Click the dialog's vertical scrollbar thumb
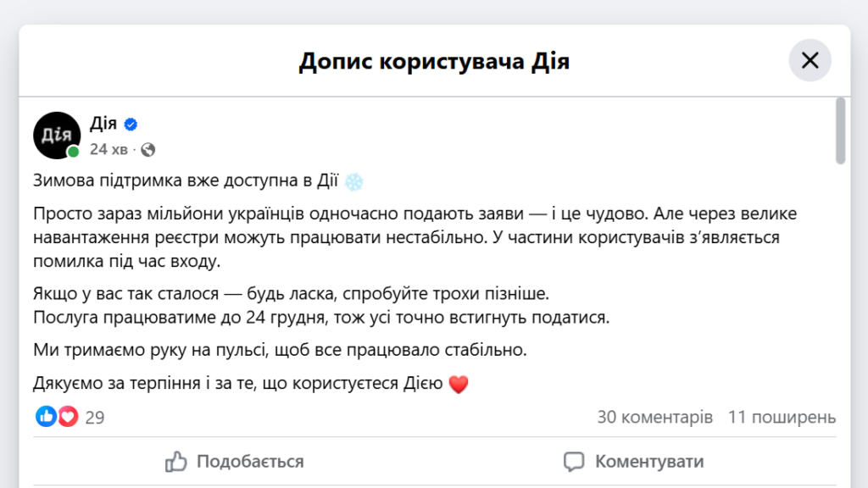Image resolution: width=868 pixels, height=488 pixels. tap(840, 130)
